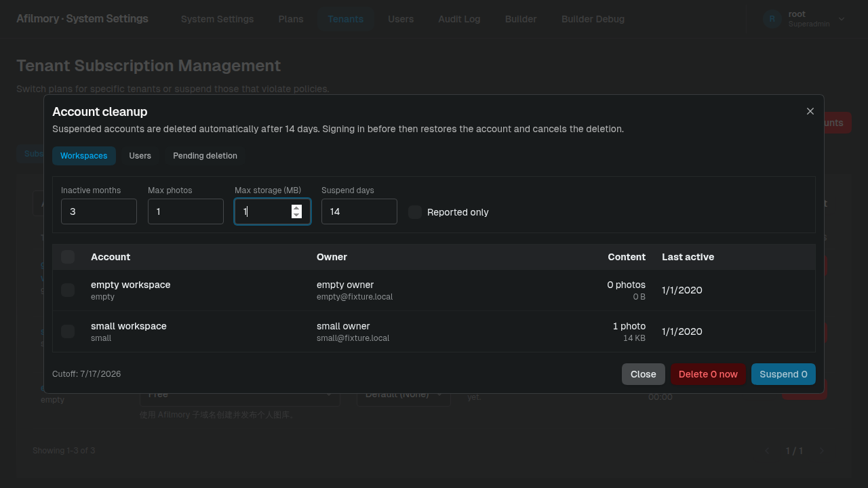
Task: Expand the root user menu chevron
Action: click(x=842, y=19)
